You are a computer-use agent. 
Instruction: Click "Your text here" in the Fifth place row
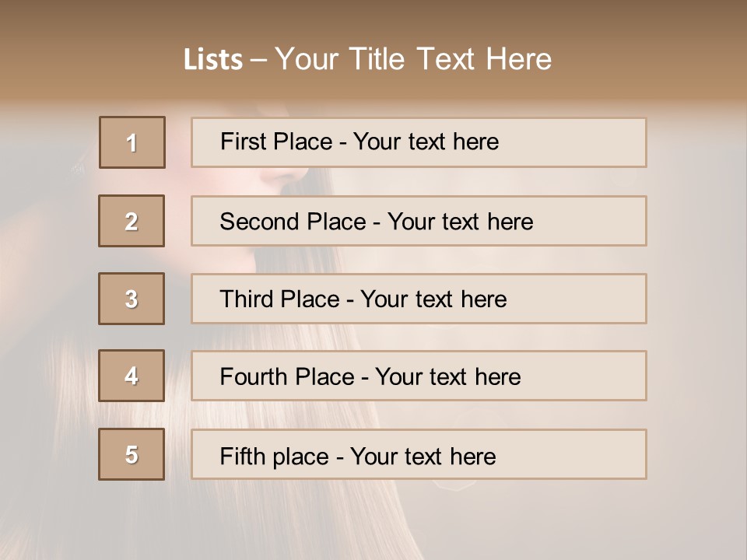(423, 456)
